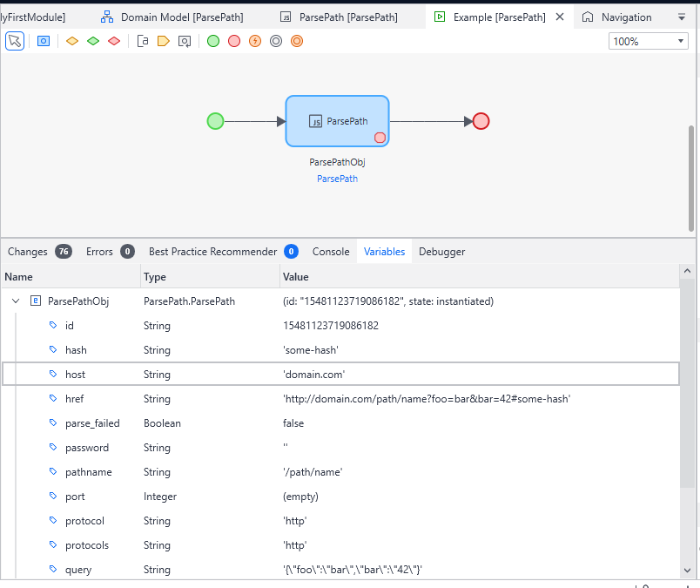Click the green start event on canvas
Image resolution: width=700 pixels, height=588 pixels.
(x=215, y=121)
